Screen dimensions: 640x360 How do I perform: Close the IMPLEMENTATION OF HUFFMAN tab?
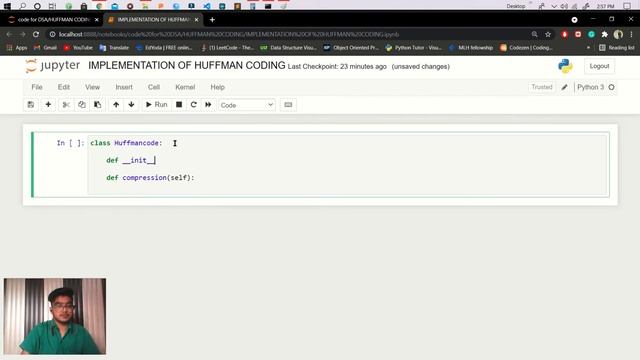tap(196, 20)
